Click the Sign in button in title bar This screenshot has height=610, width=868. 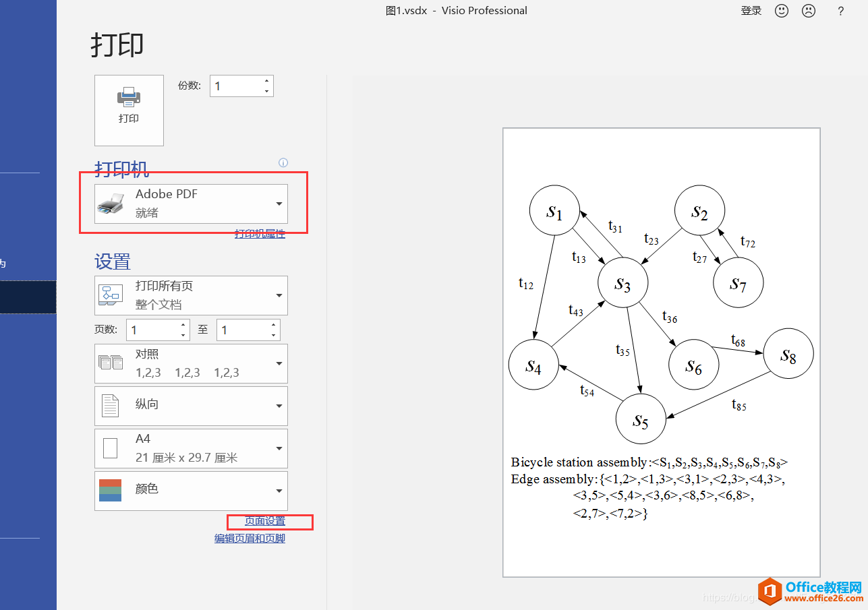751,11
